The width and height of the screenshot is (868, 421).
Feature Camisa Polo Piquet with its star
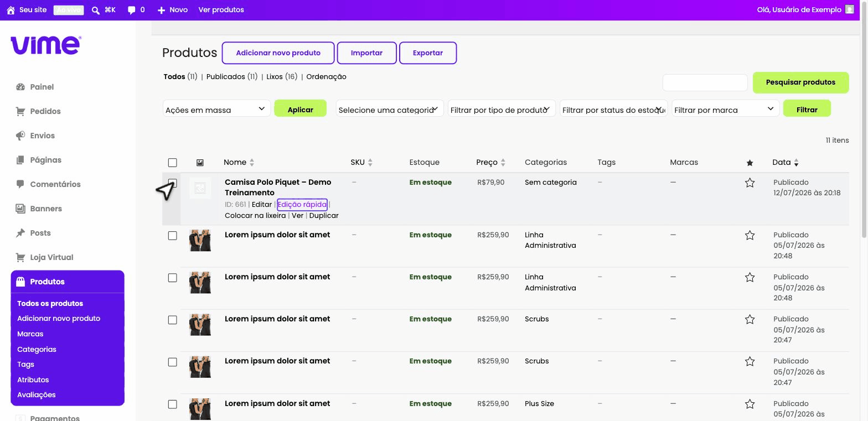tap(750, 183)
